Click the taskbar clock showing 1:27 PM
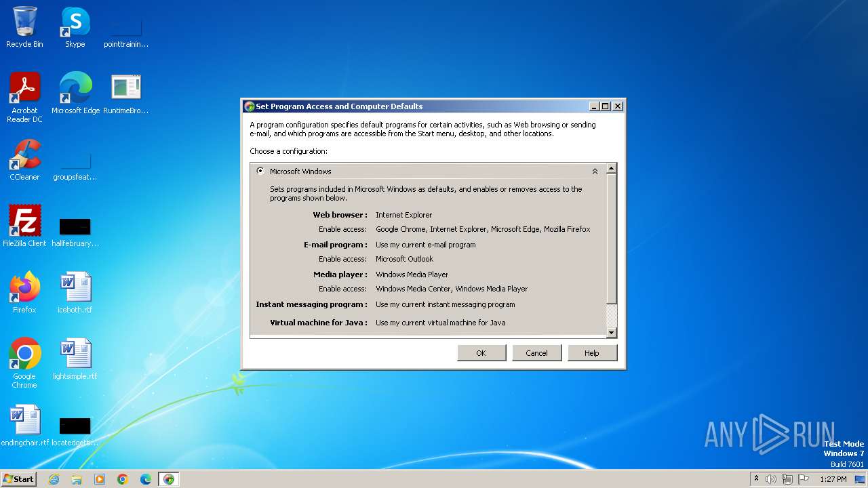The image size is (868, 488). pyautogui.click(x=833, y=479)
